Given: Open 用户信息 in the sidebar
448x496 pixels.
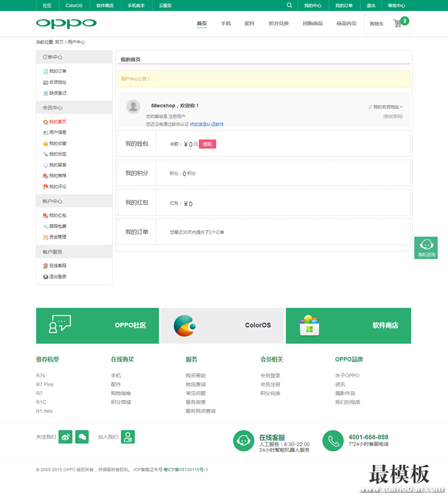Looking at the screenshot, I should 58,133.
